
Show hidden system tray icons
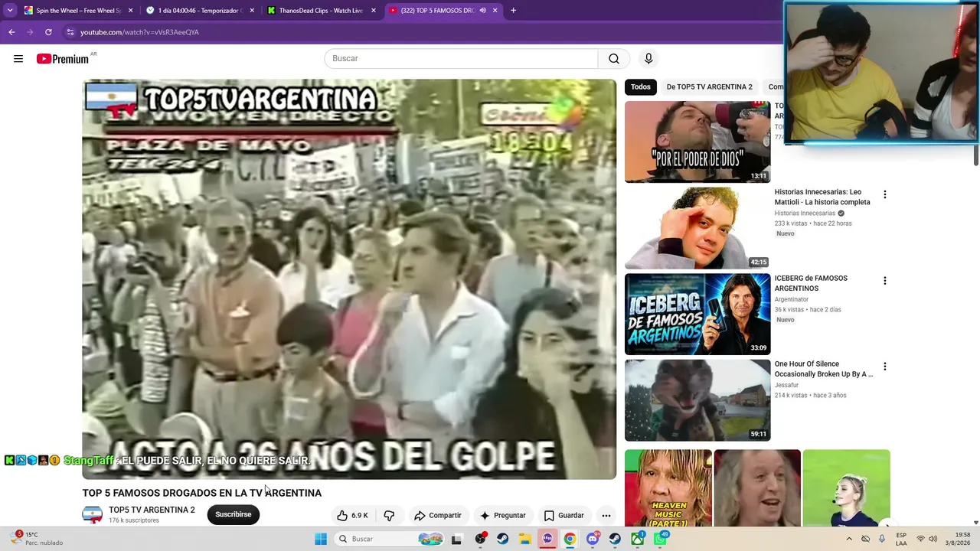tap(848, 539)
